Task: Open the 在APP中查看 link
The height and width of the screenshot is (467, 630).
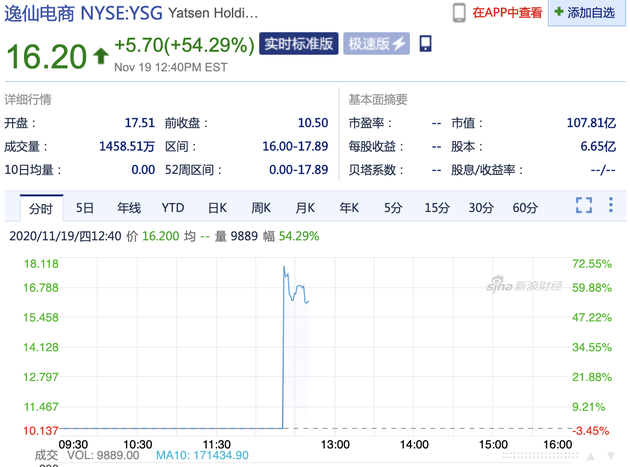Action: point(507,13)
